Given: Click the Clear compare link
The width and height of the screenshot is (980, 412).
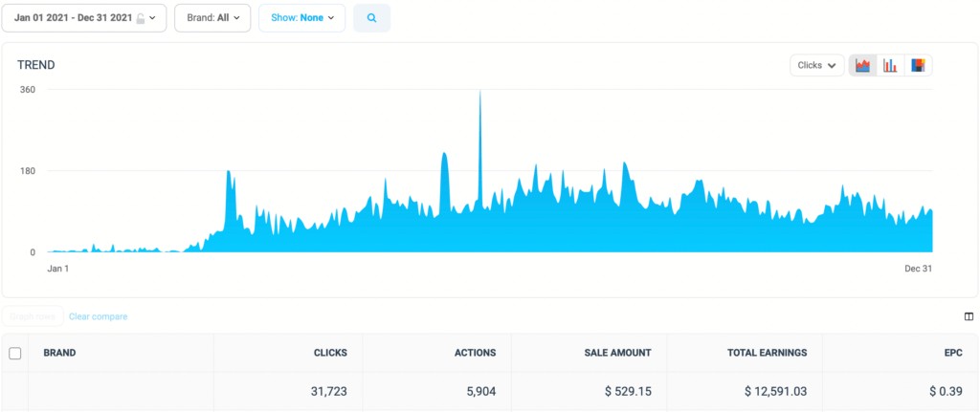Looking at the screenshot, I should 99,316.
